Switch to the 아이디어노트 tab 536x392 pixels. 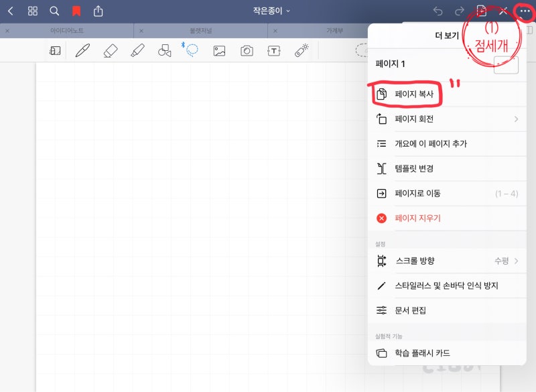(x=66, y=30)
